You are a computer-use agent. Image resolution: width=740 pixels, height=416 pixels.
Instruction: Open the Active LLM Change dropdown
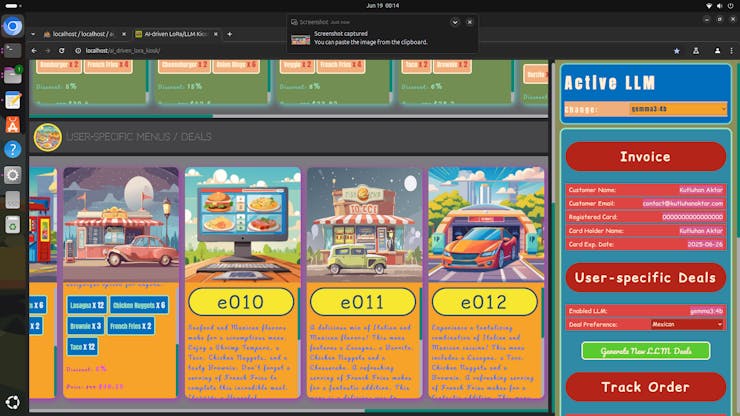[678, 109]
